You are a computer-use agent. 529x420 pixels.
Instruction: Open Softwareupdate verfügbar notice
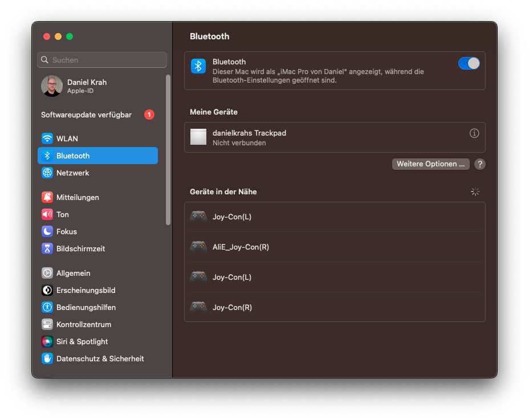pyautogui.click(x=97, y=115)
